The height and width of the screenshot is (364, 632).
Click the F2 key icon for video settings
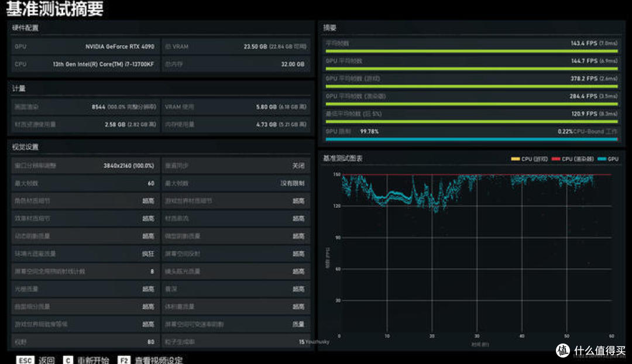pyautogui.click(x=123, y=360)
